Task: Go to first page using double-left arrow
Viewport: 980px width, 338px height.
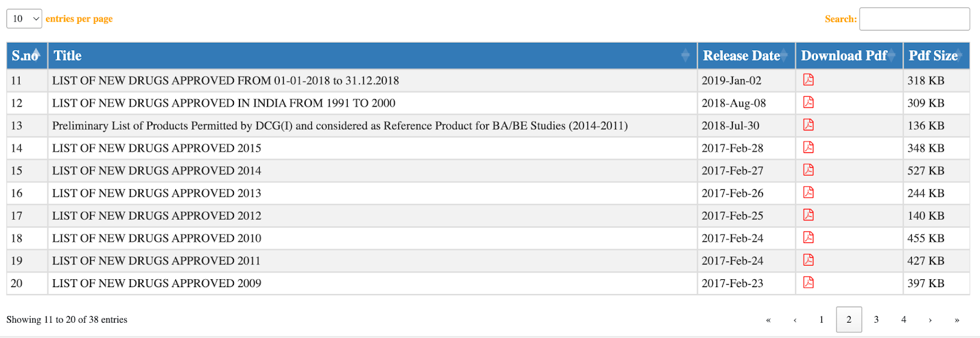Action: (768, 320)
